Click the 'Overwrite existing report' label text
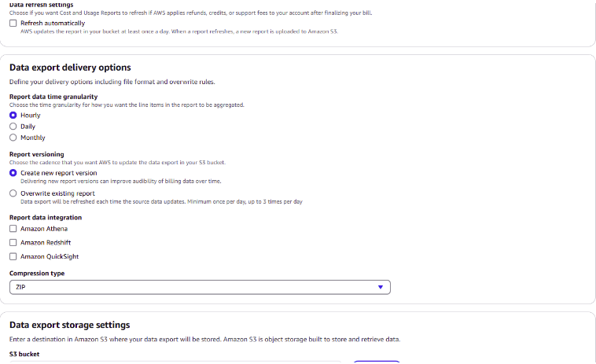This screenshot has height=364, width=596. (x=57, y=193)
